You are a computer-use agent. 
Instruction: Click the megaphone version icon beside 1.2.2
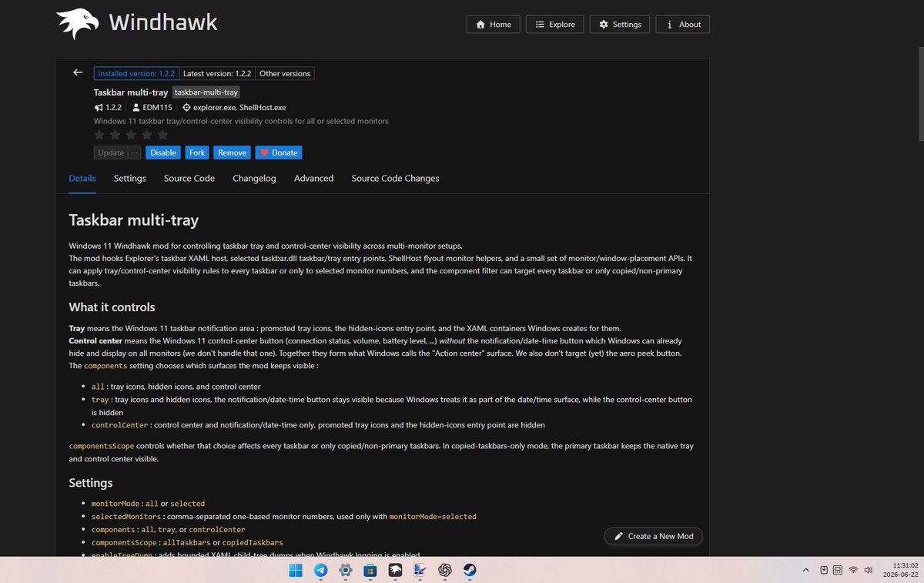[x=99, y=108]
